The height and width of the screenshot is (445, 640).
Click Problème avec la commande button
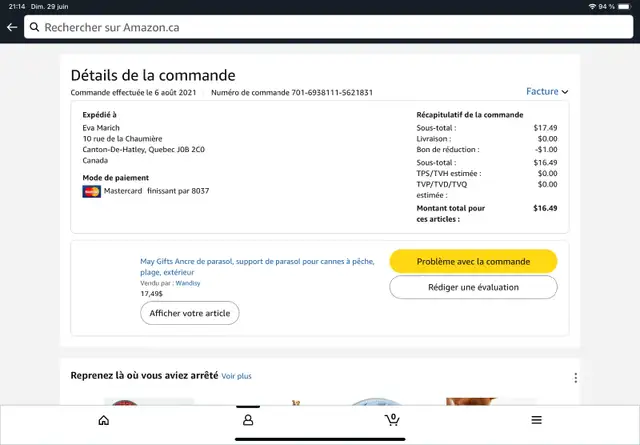473,261
